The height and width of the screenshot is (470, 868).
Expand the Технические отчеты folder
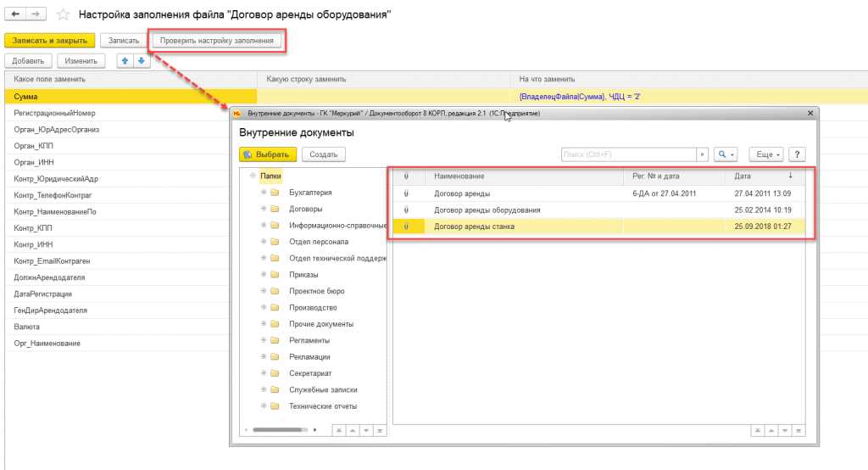(x=264, y=406)
